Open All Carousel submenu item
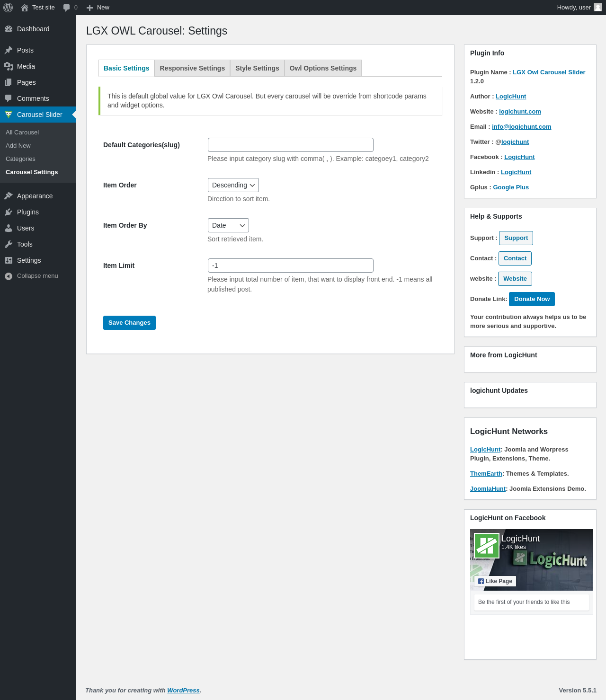This screenshot has width=606, height=700. pos(22,133)
